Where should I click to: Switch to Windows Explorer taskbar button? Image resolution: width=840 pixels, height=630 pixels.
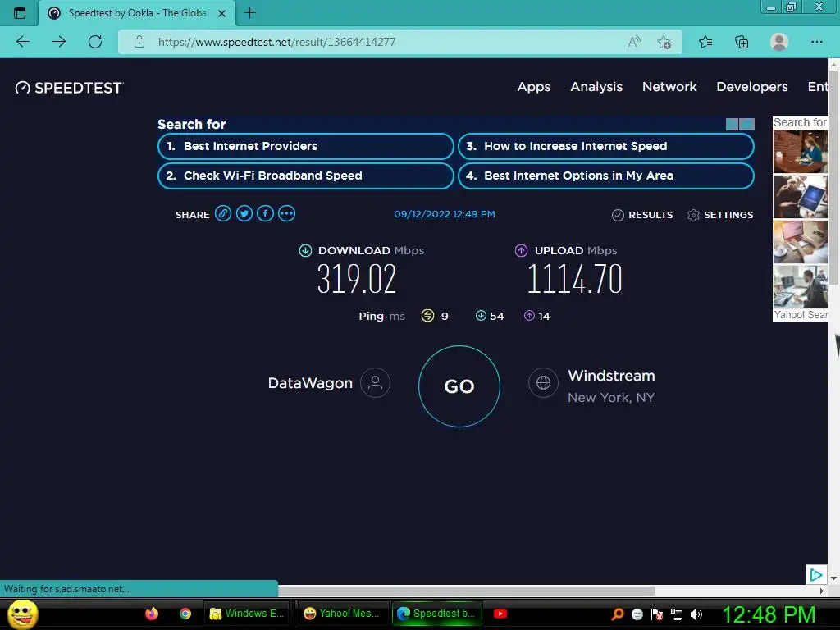(x=247, y=614)
